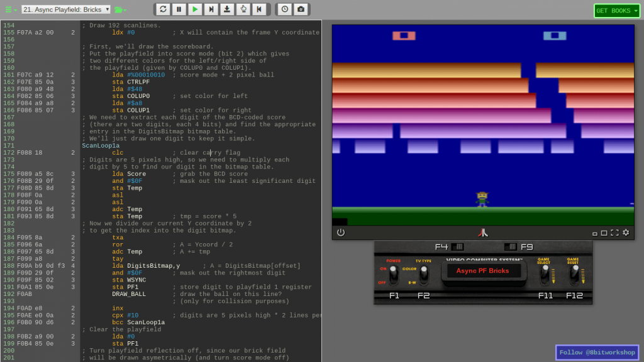
Task: Reset and rebuild the program with the reload icon
Action: click(x=162, y=9)
